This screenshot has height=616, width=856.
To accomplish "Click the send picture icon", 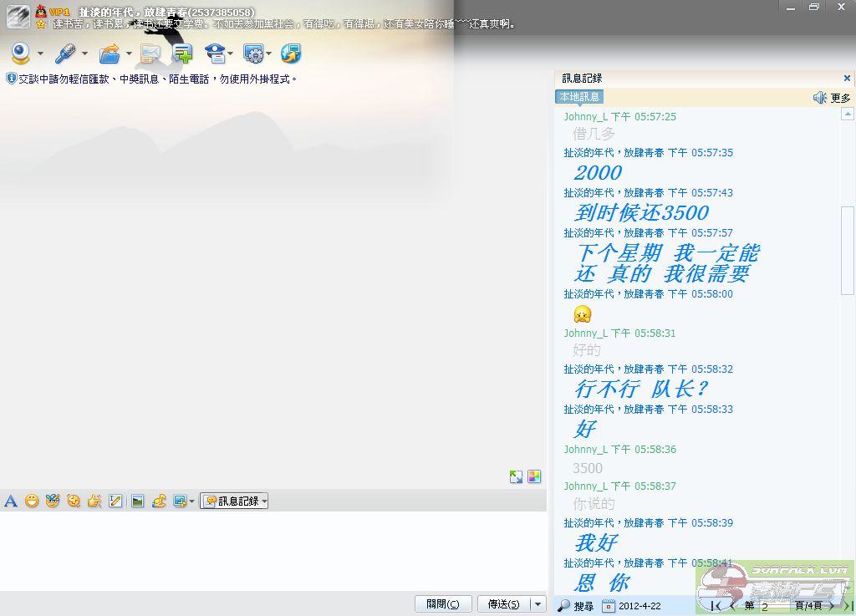I will [x=137, y=501].
